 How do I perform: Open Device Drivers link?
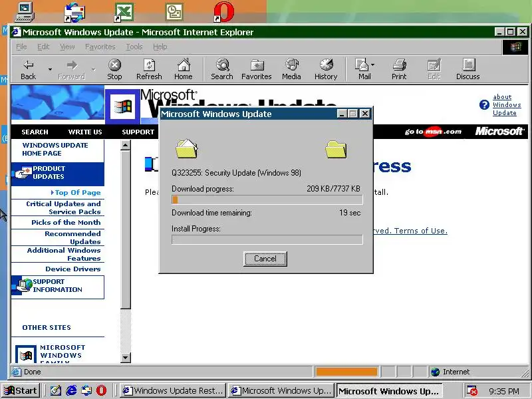click(73, 269)
